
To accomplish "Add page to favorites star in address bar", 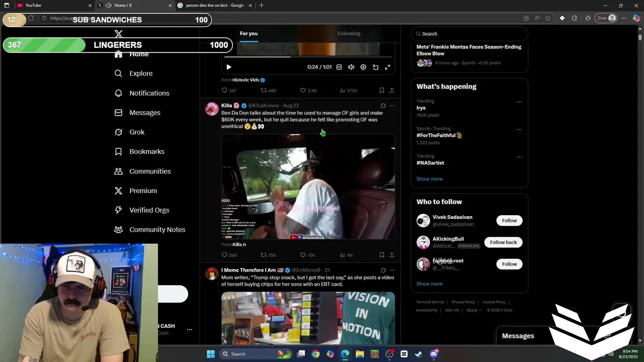I will 548,18.
